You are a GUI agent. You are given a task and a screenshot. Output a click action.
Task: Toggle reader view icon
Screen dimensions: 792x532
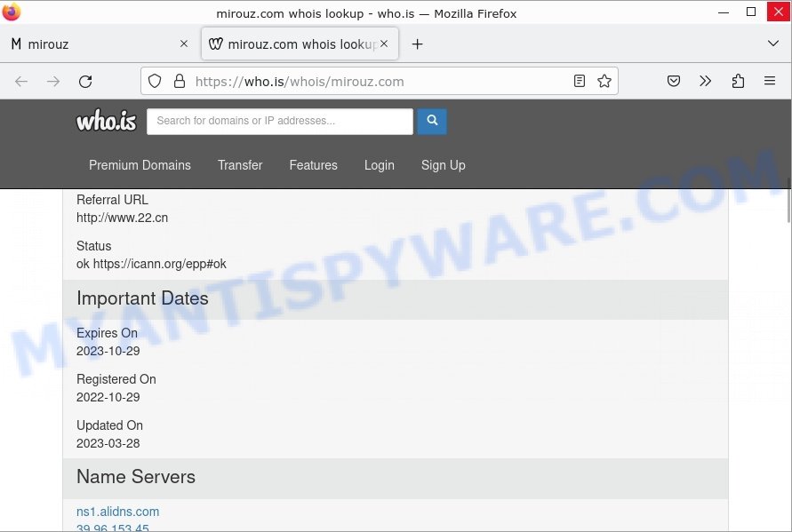580,81
